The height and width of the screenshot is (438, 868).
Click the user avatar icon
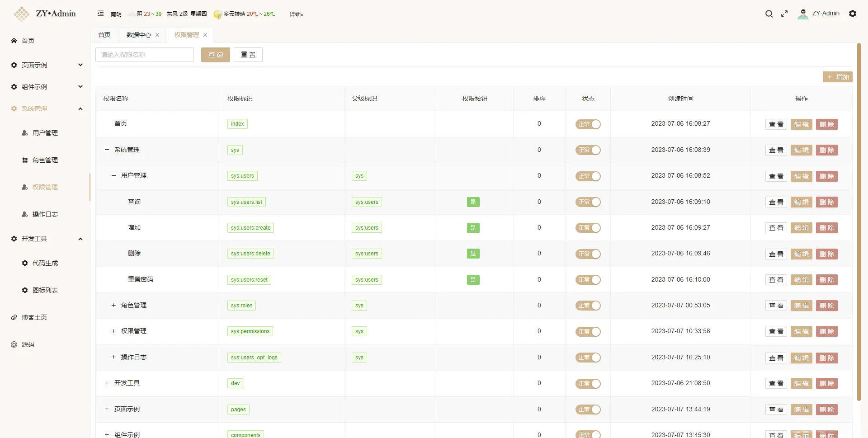803,14
